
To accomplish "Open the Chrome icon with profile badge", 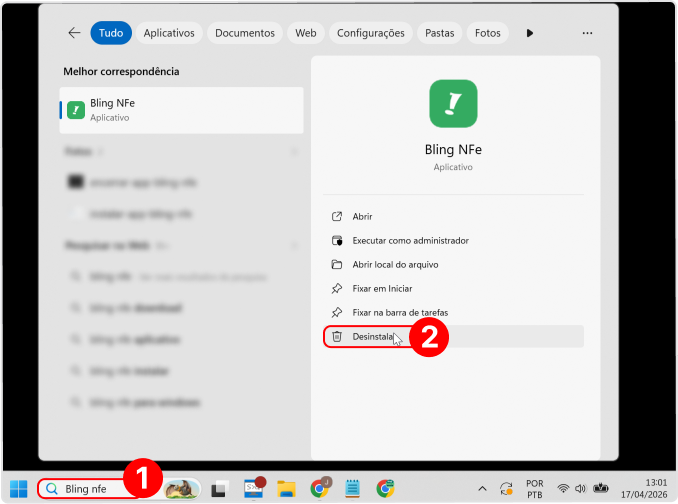I will tap(320, 488).
